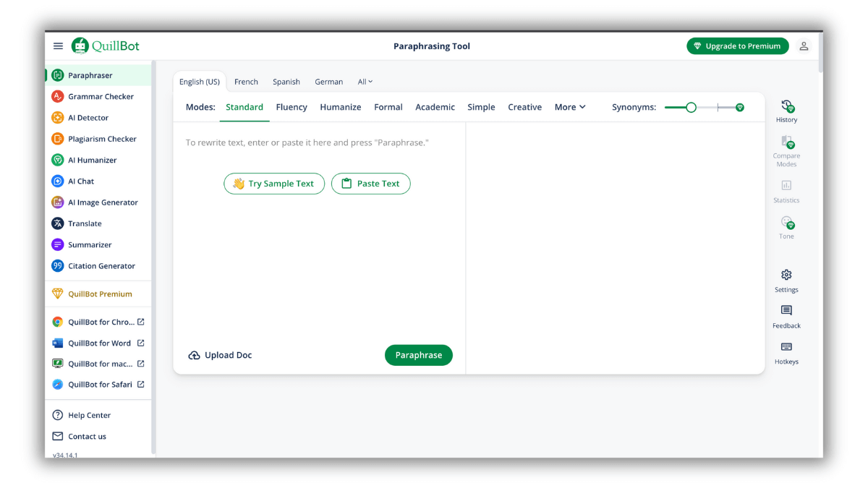Select the Simple mode tab

[x=481, y=107]
